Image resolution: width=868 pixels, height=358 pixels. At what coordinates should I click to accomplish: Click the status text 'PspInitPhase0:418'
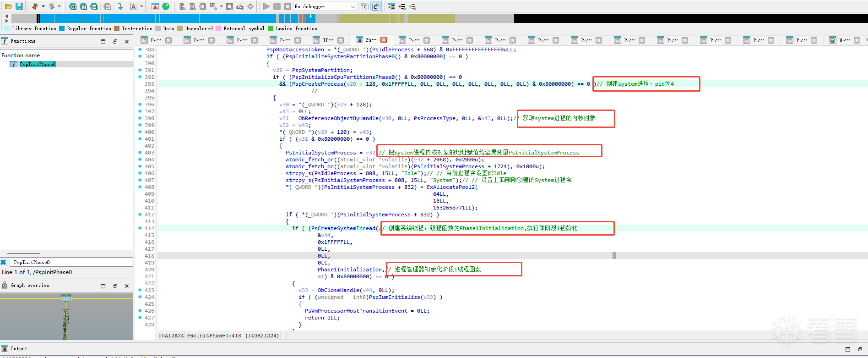point(214,336)
